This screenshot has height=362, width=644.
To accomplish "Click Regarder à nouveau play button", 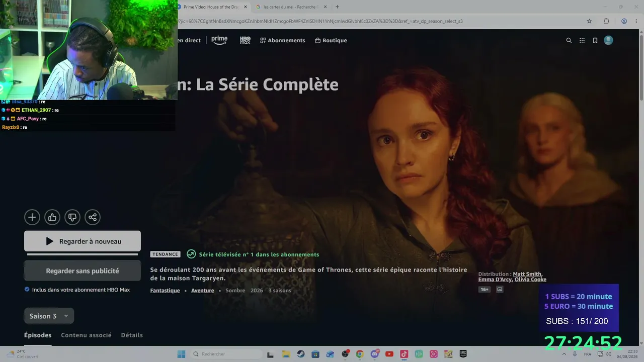I will coord(83,241).
